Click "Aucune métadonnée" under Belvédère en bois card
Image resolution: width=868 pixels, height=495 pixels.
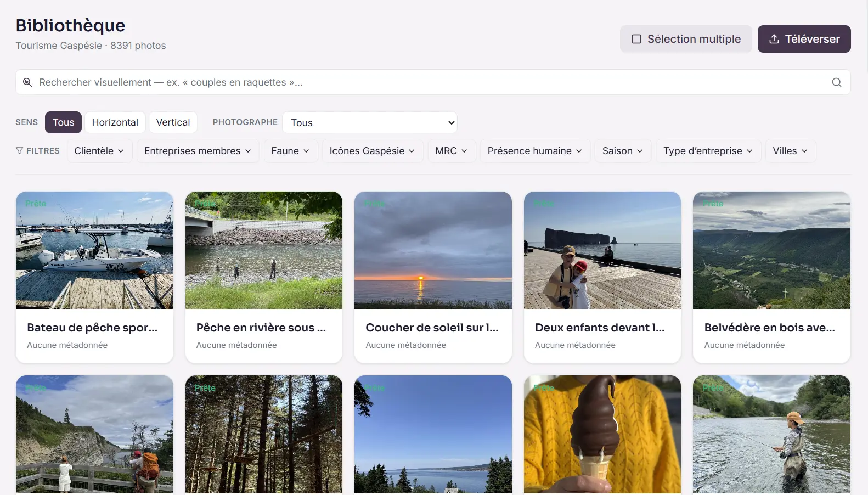[745, 345]
